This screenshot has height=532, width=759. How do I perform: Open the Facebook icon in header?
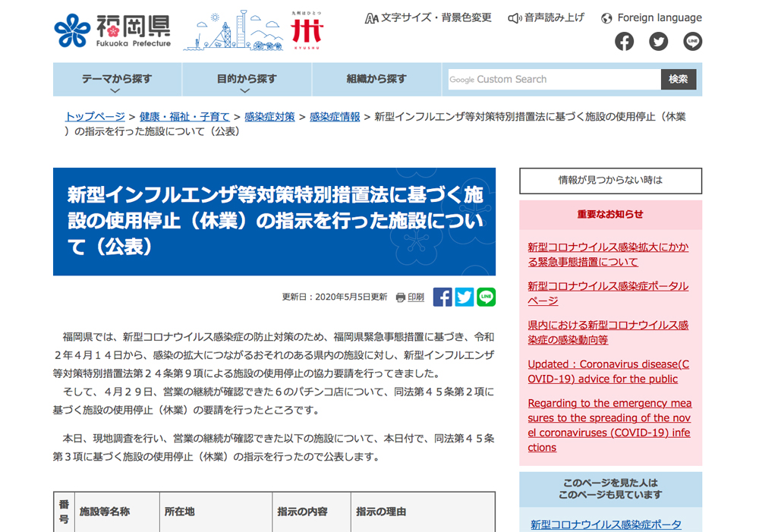point(624,41)
